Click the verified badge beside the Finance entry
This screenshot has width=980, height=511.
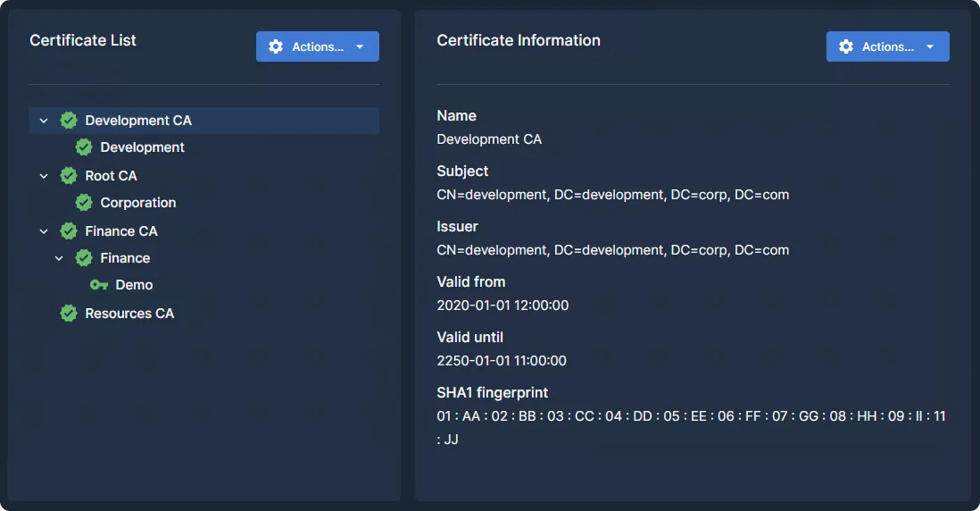tap(84, 257)
